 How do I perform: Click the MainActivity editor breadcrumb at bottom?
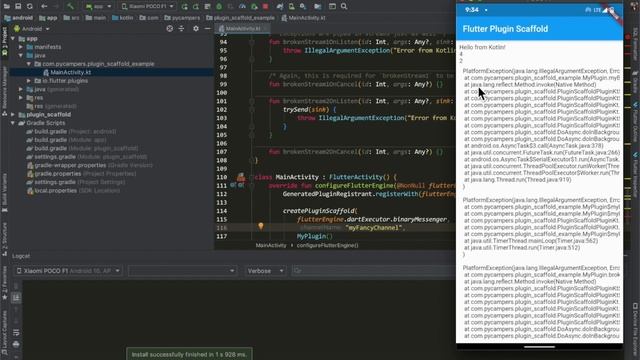[271, 245]
